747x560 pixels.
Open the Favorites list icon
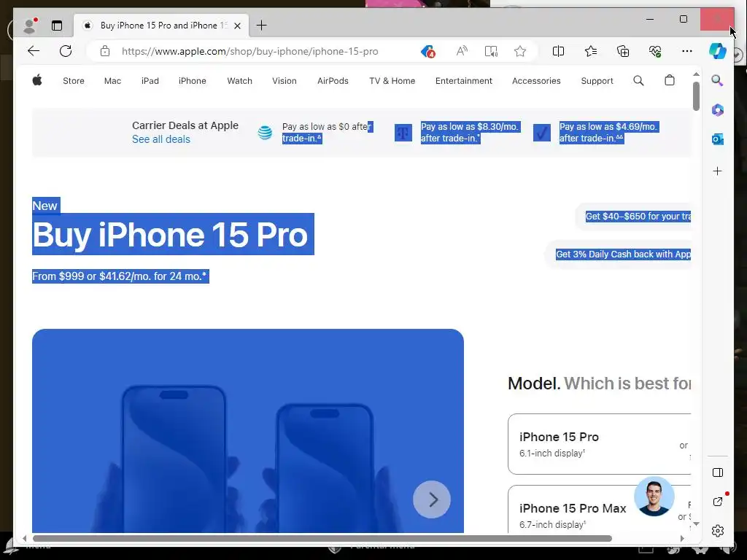click(591, 51)
